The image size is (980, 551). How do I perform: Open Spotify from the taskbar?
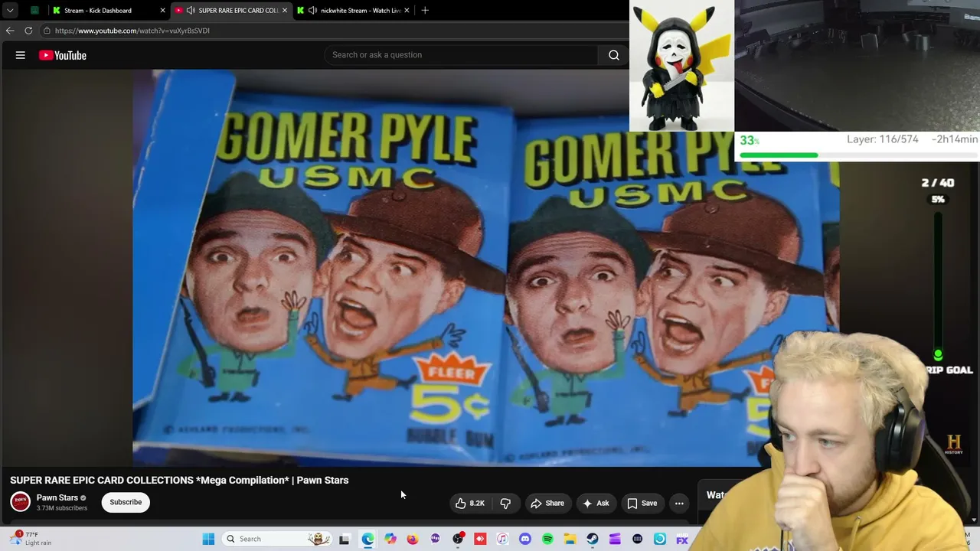pyautogui.click(x=547, y=539)
